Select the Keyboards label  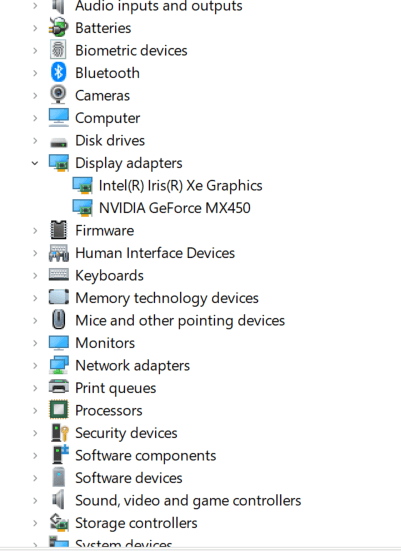pyautogui.click(x=109, y=276)
